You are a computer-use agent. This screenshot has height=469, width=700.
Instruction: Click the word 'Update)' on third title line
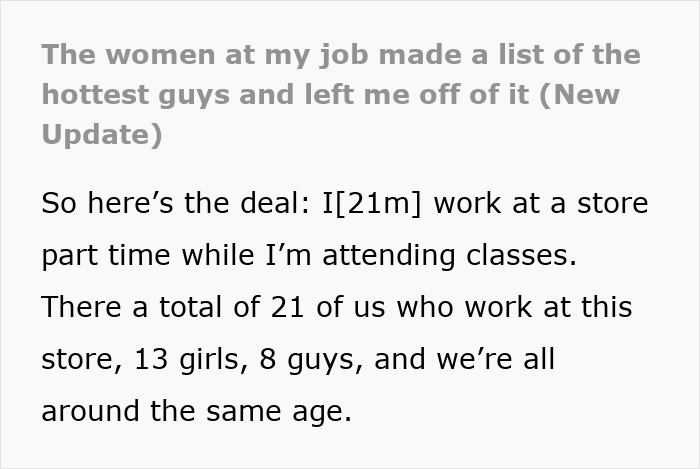(101, 134)
